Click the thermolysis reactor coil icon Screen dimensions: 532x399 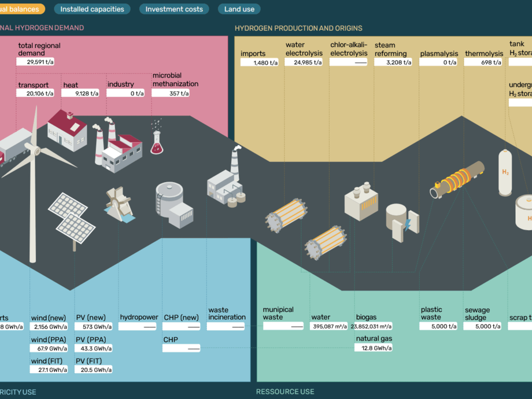[457, 178]
